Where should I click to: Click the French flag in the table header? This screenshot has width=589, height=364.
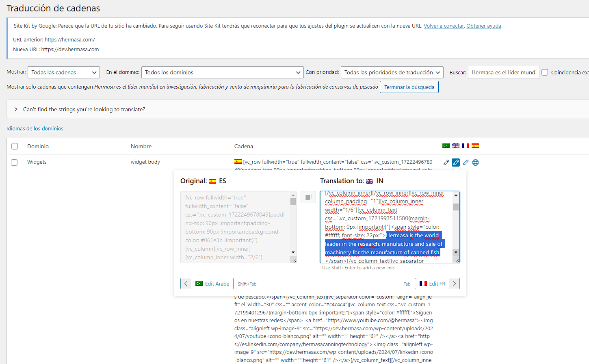[x=466, y=146]
